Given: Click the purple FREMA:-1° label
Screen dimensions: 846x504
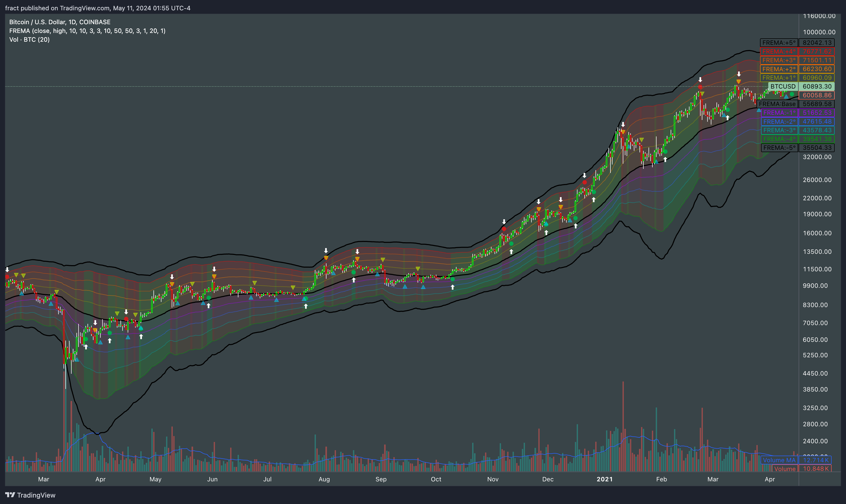Looking at the screenshot, I should click(779, 113).
